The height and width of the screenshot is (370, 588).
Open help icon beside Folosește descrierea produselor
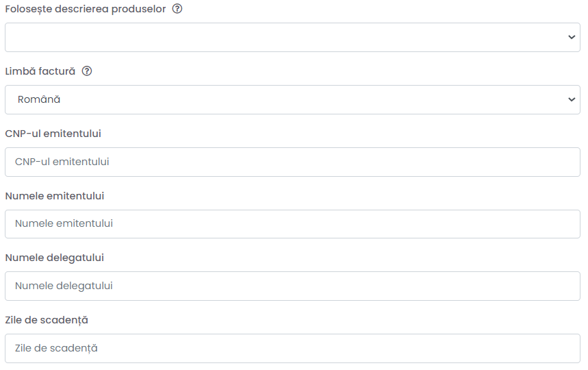(177, 9)
